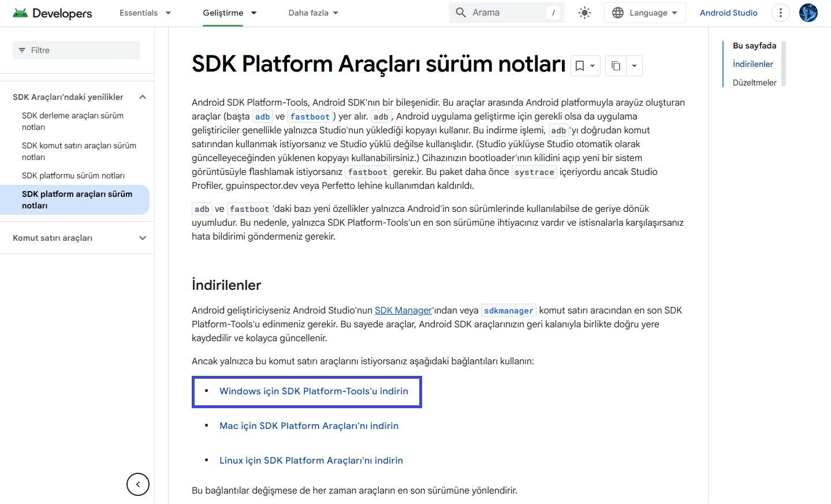Click the globe icon in Language selector
Screen dimensions: 831x504
tap(618, 13)
